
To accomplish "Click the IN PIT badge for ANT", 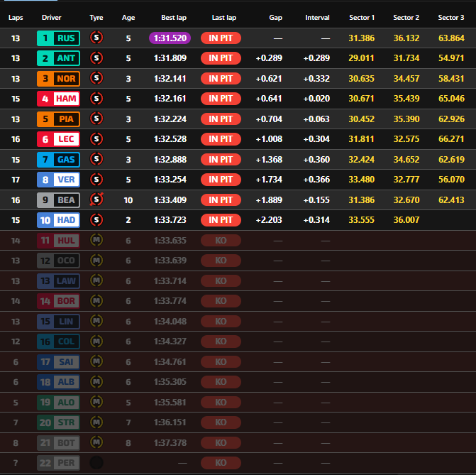I will click(x=221, y=58).
